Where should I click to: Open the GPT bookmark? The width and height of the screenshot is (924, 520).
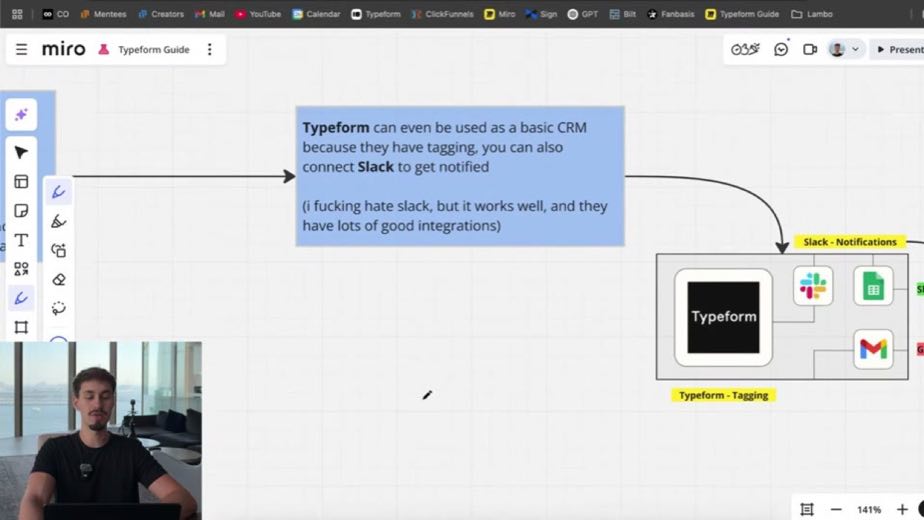point(583,14)
